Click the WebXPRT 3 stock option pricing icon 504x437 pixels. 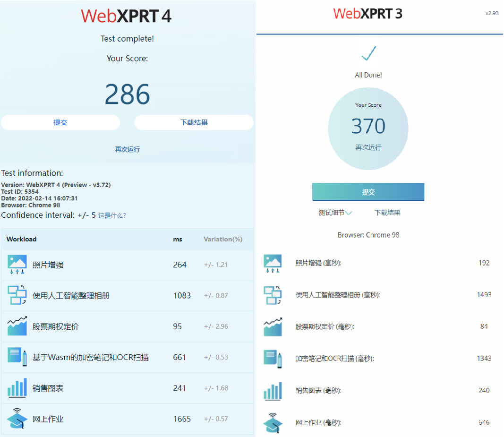coord(273,327)
